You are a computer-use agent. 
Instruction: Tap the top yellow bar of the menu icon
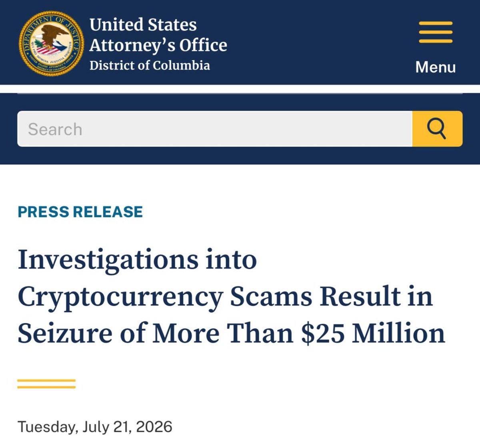tap(436, 23)
